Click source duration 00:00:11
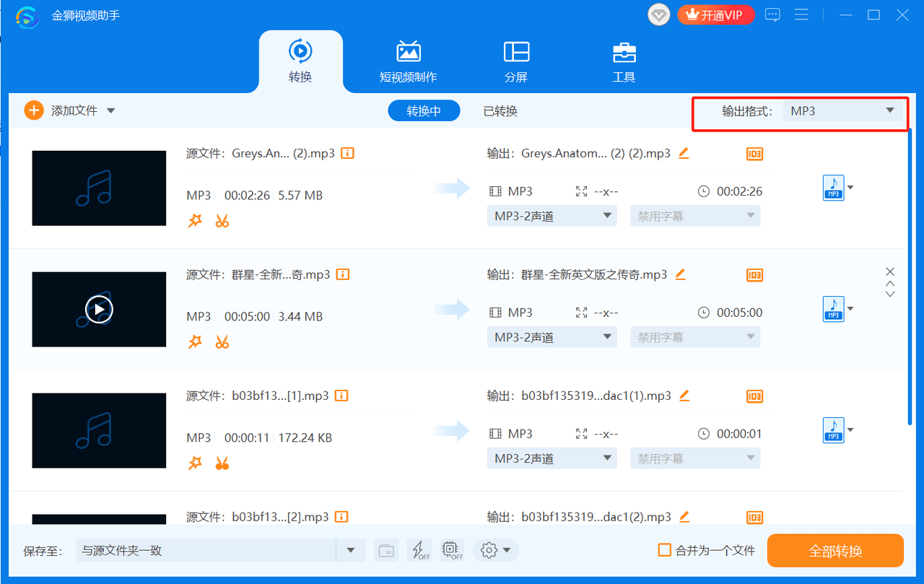This screenshot has width=924, height=584. (247, 437)
